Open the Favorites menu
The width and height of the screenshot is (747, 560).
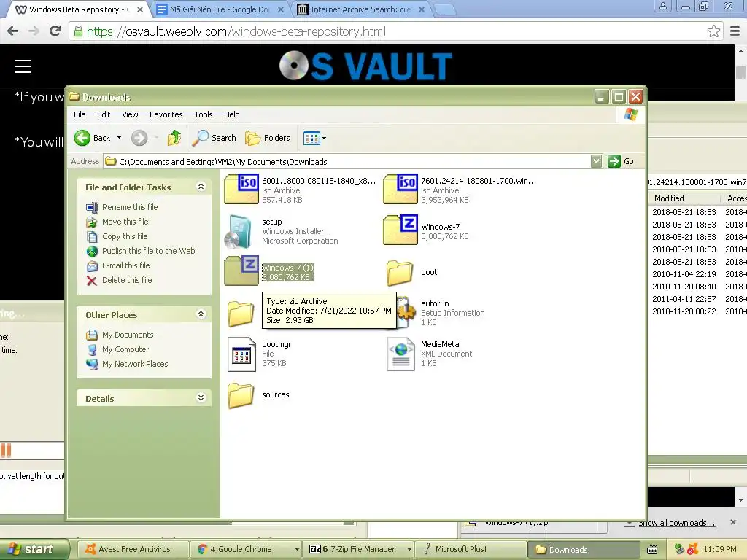(x=166, y=114)
